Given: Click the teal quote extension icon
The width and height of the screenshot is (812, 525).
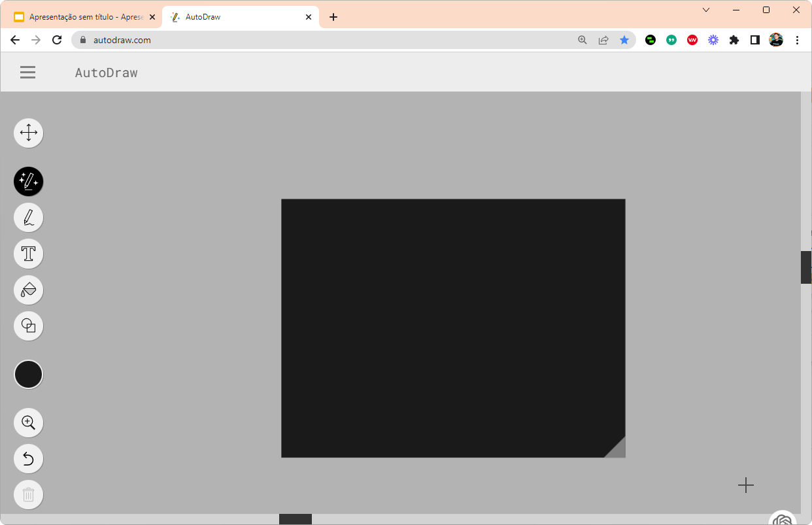Looking at the screenshot, I should point(671,40).
